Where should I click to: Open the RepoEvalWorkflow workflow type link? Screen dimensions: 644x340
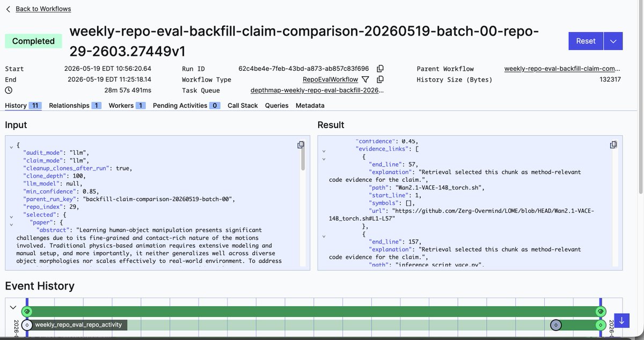[x=330, y=79]
